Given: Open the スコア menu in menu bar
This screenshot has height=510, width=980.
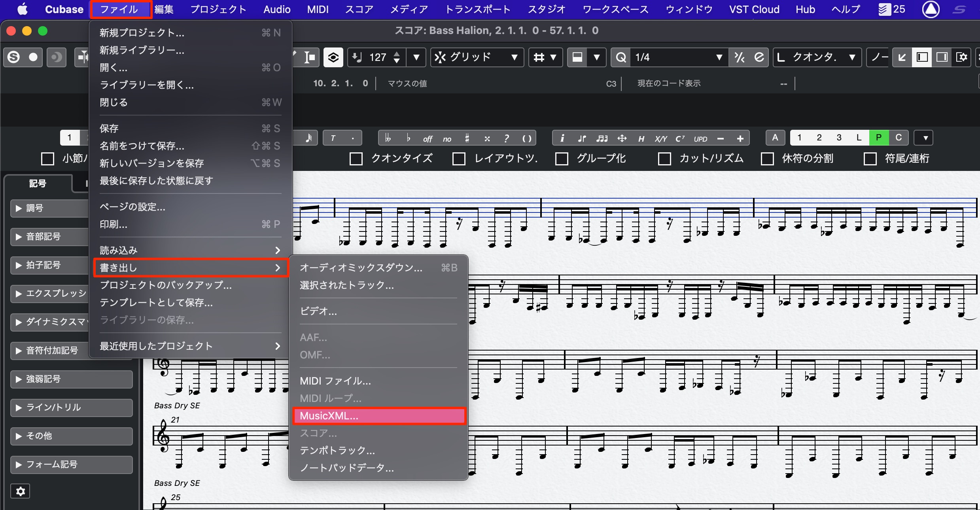Looking at the screenshot, I should point(359,9).
